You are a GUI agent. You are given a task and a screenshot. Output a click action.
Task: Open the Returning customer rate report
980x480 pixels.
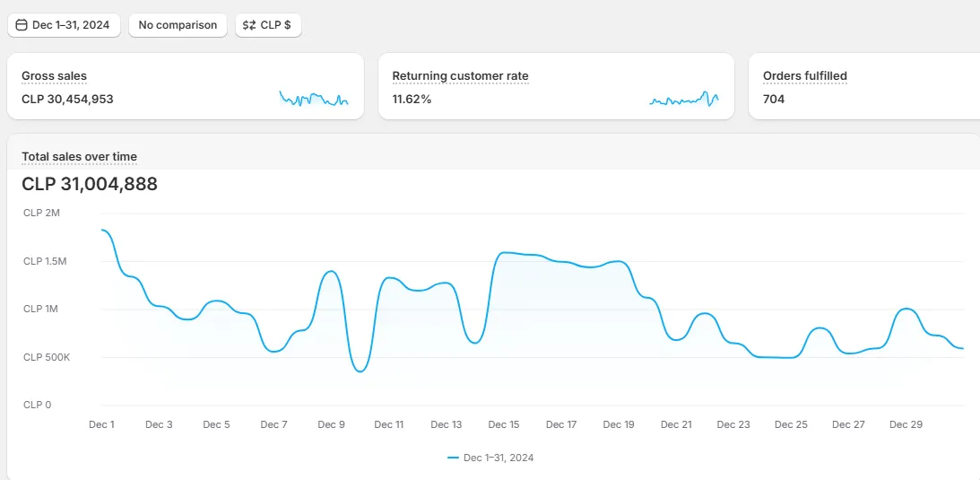coord(460,76)
